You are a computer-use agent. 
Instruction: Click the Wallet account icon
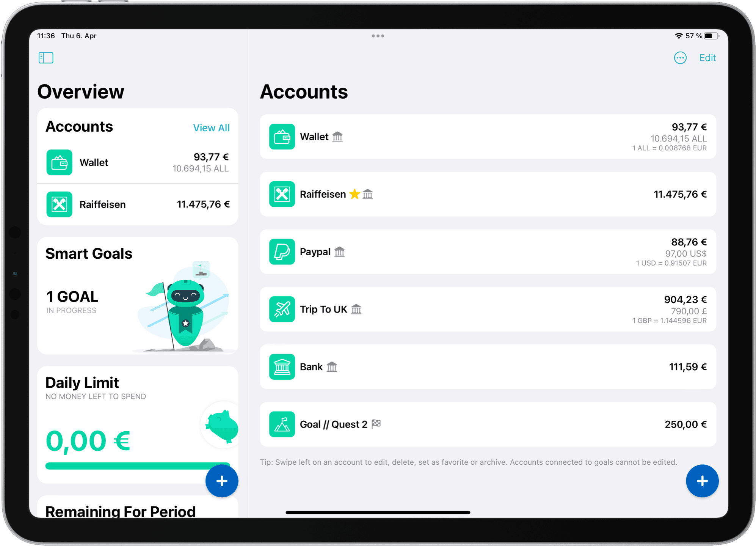(x=282, y=136)
